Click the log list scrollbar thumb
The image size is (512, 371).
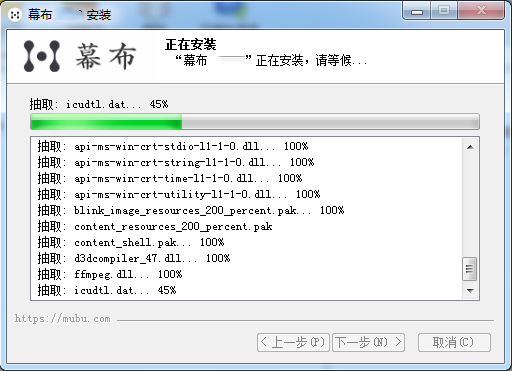click(x=470, y=269)
